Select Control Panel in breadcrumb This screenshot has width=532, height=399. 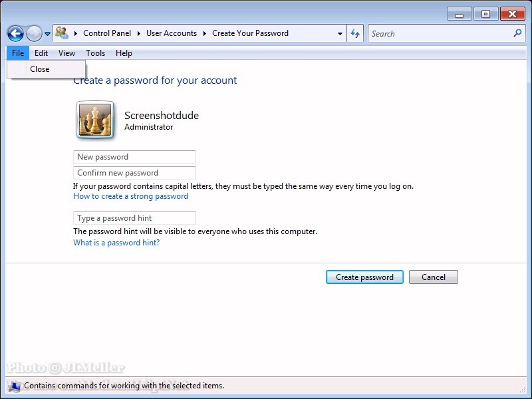point(107,33)
